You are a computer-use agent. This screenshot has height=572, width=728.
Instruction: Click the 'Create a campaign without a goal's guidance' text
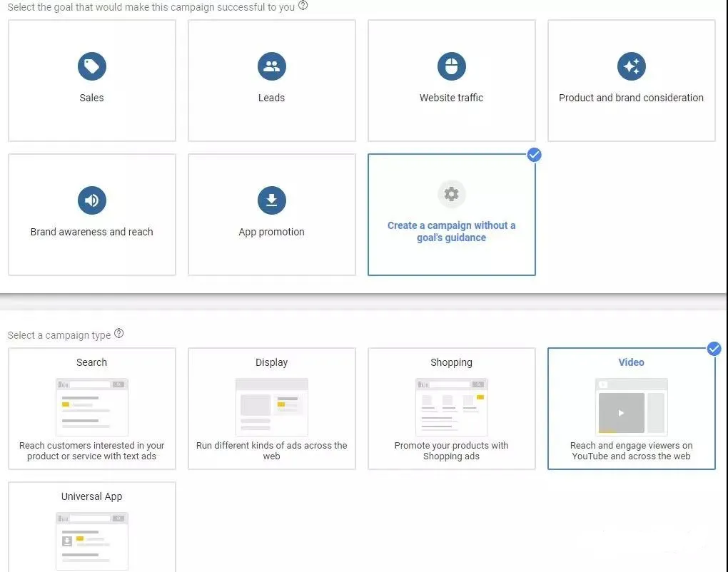coord(451,231)
